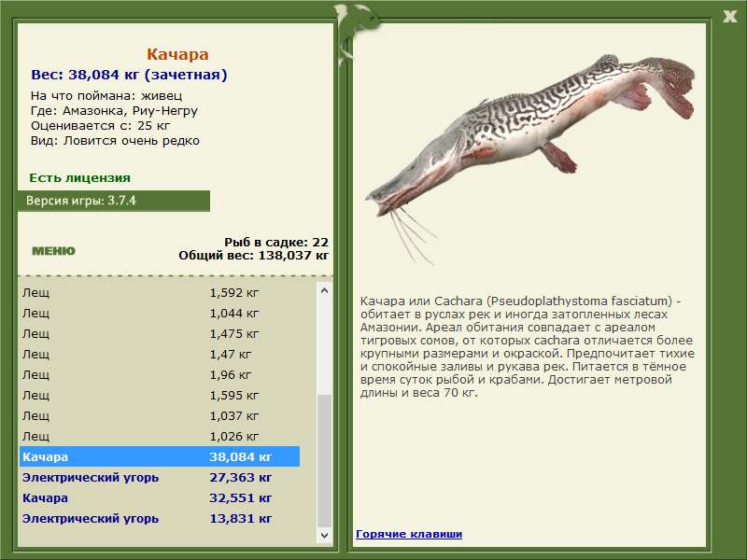Image resolution: width=747 pixels, height=560 pixels.
Task: Open the МЕНЮ button
Action: tap(53, 251)
